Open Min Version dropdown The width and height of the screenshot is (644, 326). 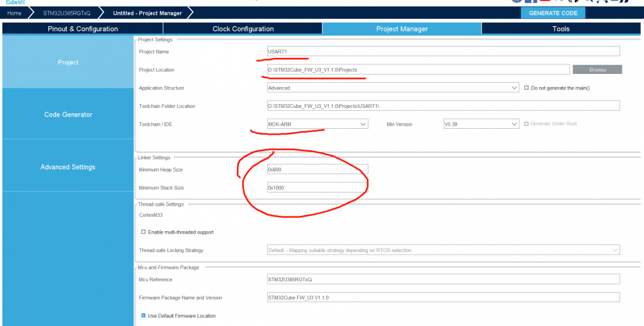[x=481, y=123]
